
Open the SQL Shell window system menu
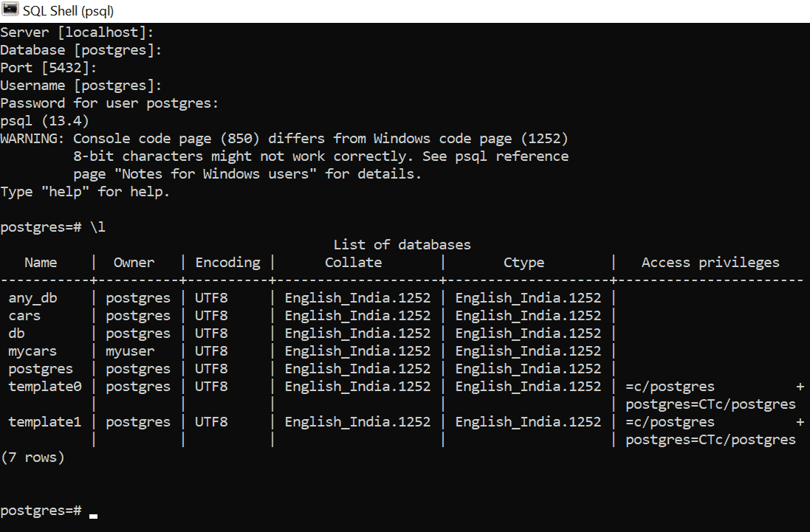pyautogui.click(x=10, y=10)
